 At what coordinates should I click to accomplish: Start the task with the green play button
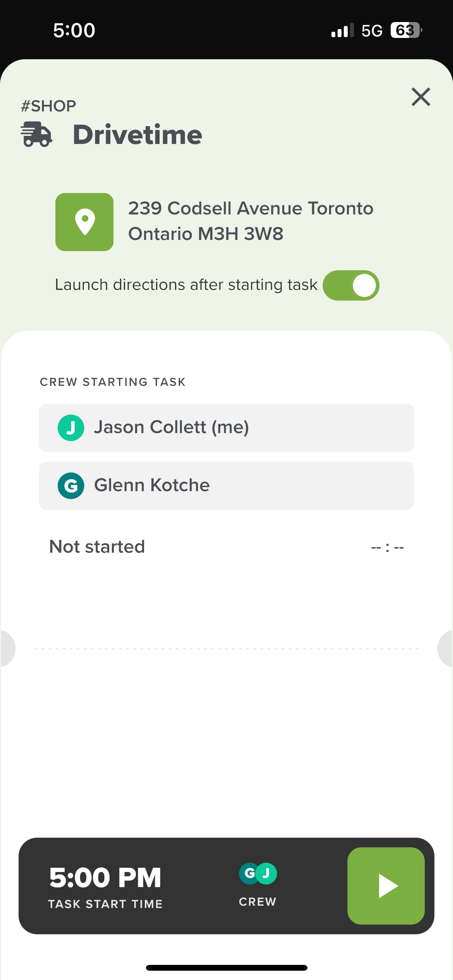pyautogui.click(x=386, y=886)
